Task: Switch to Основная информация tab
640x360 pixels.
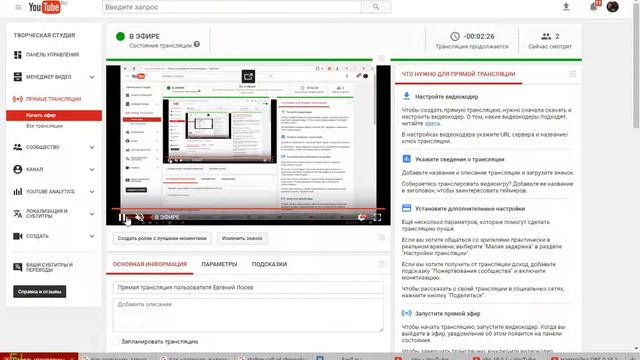Action: tap(150, 264)
